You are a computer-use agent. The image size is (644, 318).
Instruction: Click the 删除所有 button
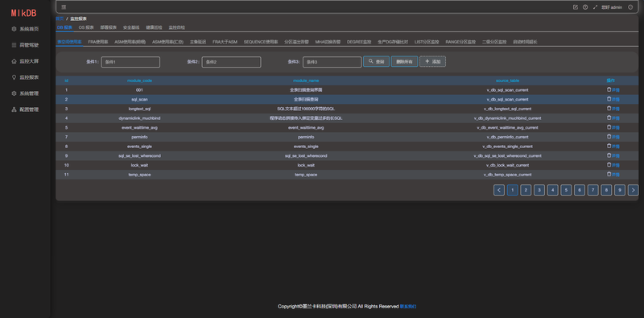[404, 62]
